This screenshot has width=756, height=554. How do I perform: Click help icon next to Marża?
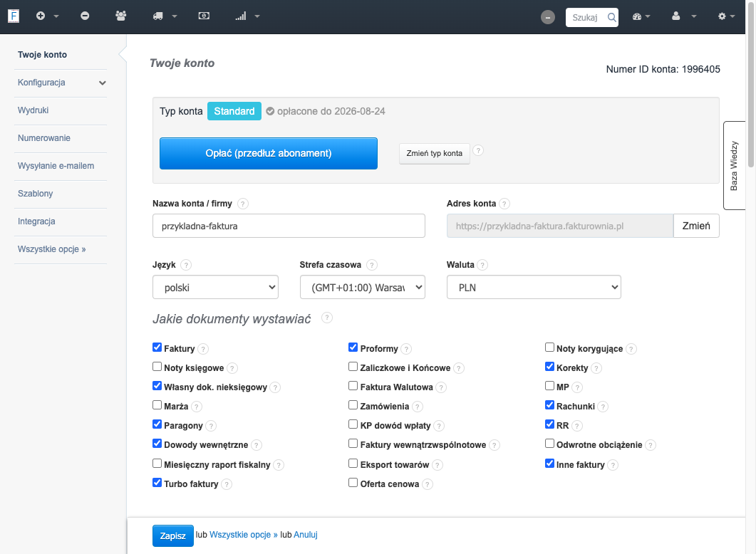point(196,407)
